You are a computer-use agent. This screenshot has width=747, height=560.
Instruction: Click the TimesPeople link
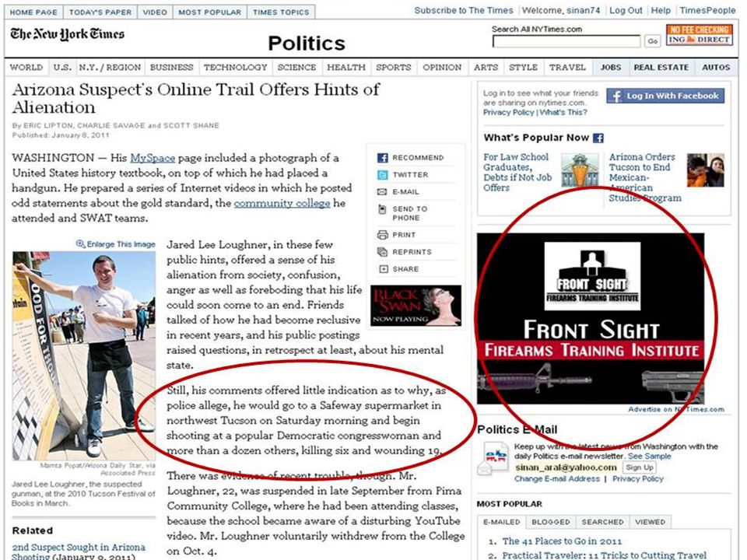pyautogui.click(x=707, y=10)
